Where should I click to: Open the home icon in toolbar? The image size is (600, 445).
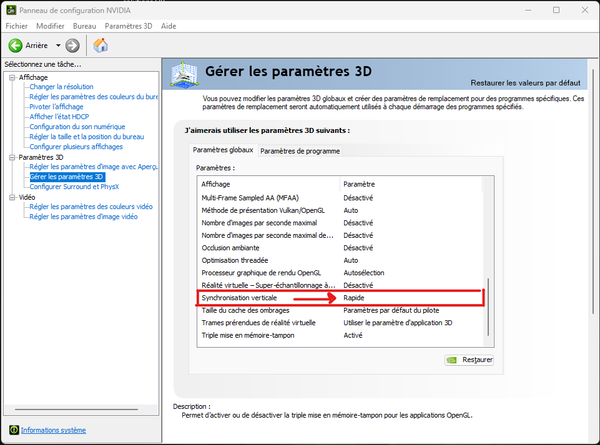(x=101, y=45)
